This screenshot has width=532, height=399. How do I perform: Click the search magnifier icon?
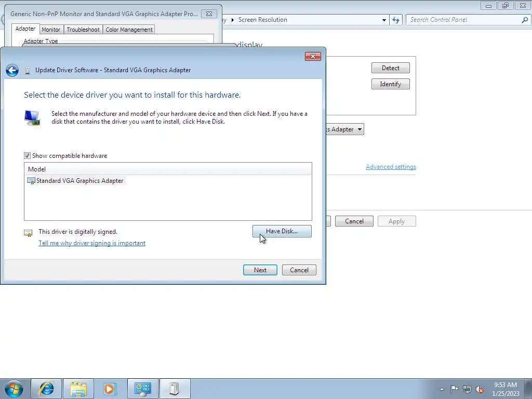[x=525, y=20]
